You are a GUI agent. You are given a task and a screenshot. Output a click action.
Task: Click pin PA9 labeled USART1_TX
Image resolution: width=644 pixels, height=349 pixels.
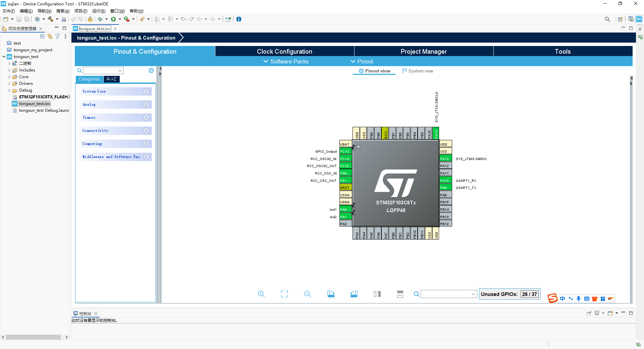(x=445, y=187)
